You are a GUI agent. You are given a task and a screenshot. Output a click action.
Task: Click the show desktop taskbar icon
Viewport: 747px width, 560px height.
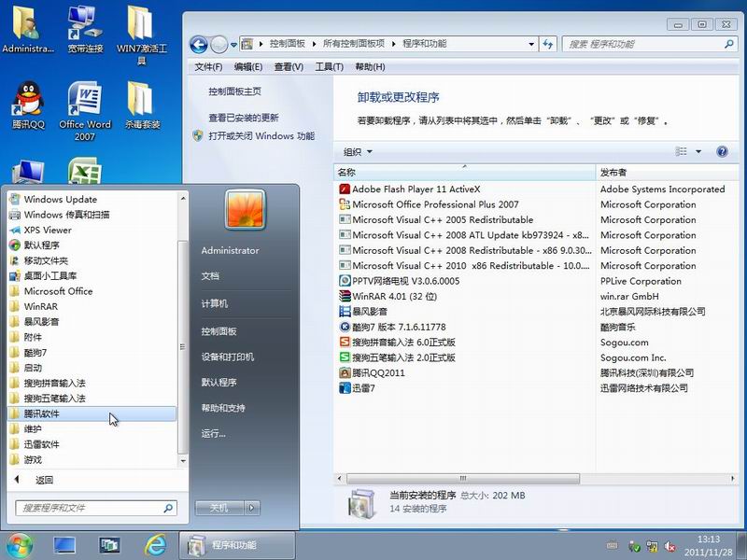(x=64, y=545)
